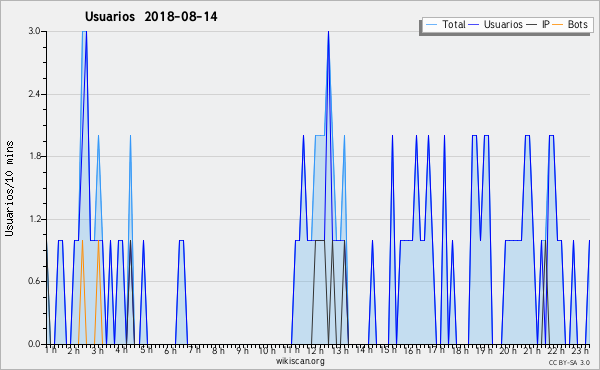Click the '5 h' x-axis label

(146, 350)
